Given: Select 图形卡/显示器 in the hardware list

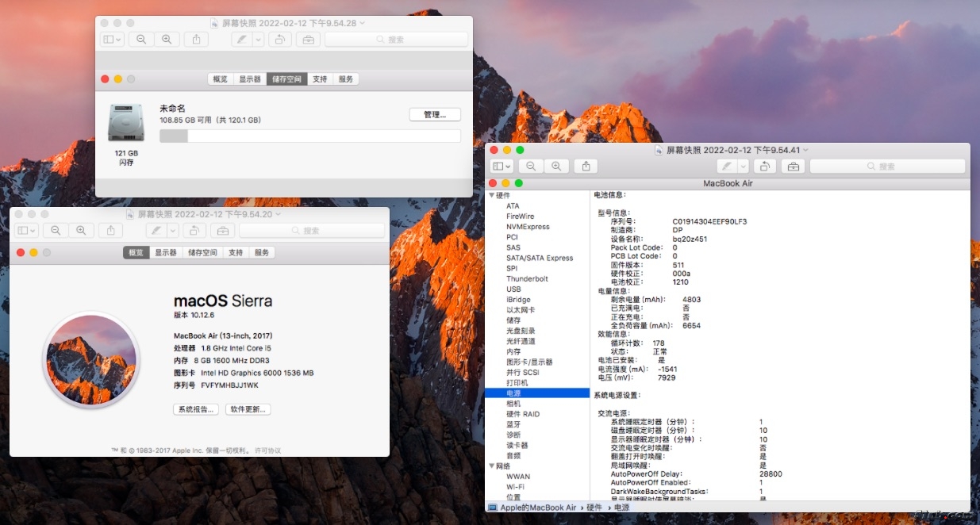Looking at the screenshot, I should pos(529,362).
